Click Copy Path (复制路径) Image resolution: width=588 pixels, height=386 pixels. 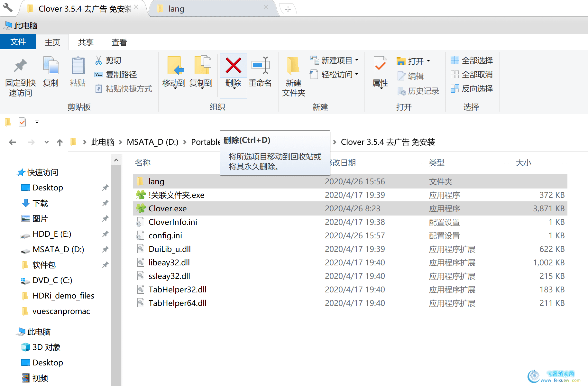[x=115, y=74]
